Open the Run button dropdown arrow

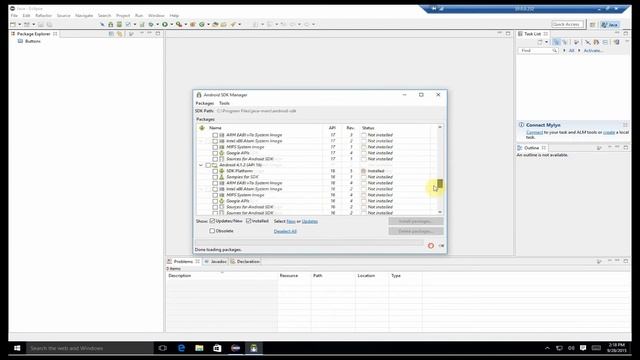[x=172, y=24]
